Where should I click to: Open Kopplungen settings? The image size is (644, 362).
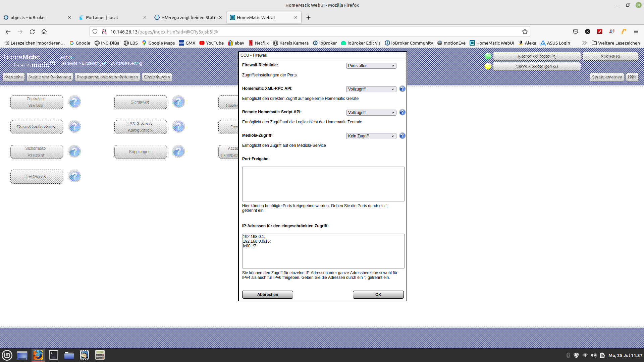point(141,152)
